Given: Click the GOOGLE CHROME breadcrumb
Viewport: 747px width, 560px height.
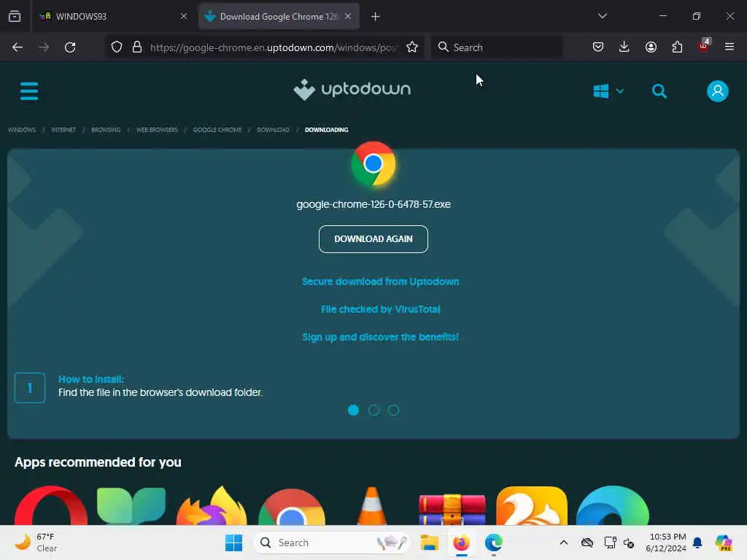Looking at the screenshot, I should [217, 130].
